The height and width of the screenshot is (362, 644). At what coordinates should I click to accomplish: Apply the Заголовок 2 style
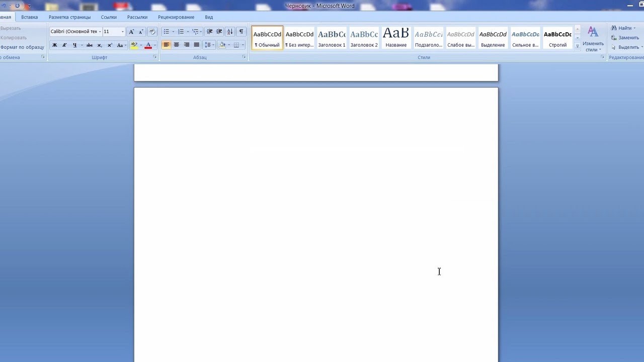(364, 38)
